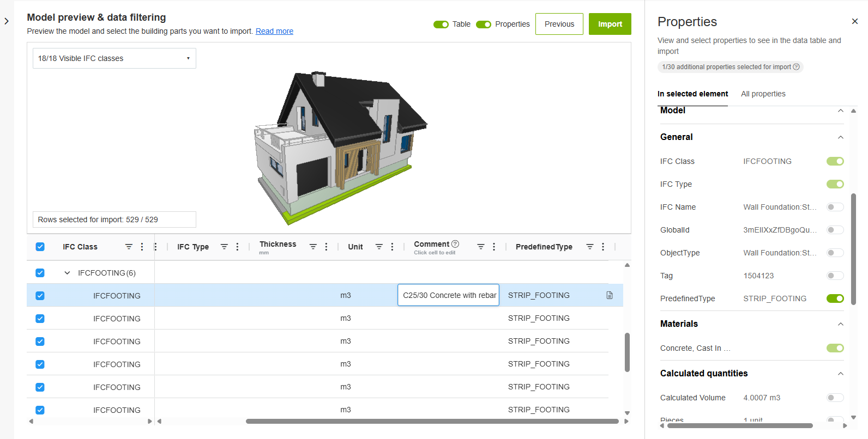Image resolution: width=868 pixels, height=439 pixels.
Task: Collapse the General section
Action: (x=841, y=137)
